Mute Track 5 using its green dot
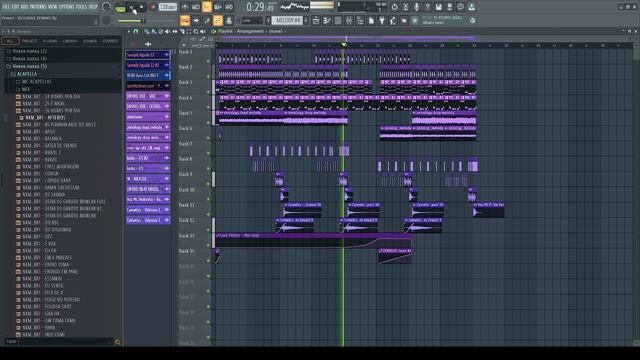Screen dimensions: 640x360 click(208, 122)
